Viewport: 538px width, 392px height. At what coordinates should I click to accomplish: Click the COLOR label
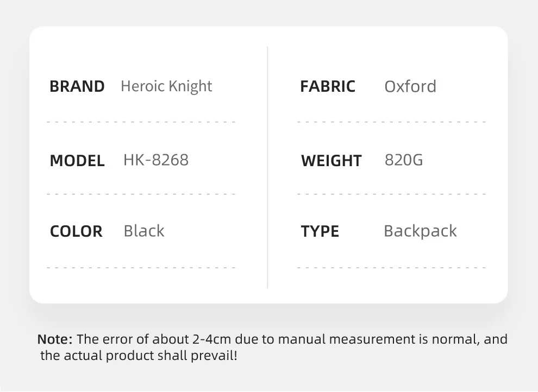click(76, 231)
